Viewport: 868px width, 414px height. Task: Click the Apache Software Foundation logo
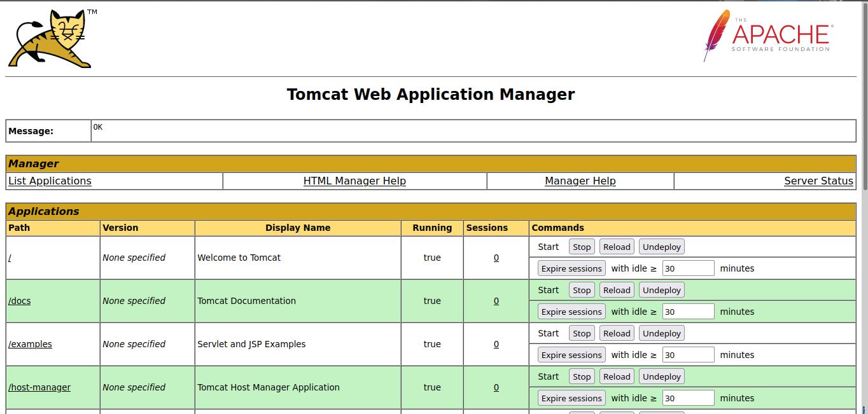tap(768, 36)
